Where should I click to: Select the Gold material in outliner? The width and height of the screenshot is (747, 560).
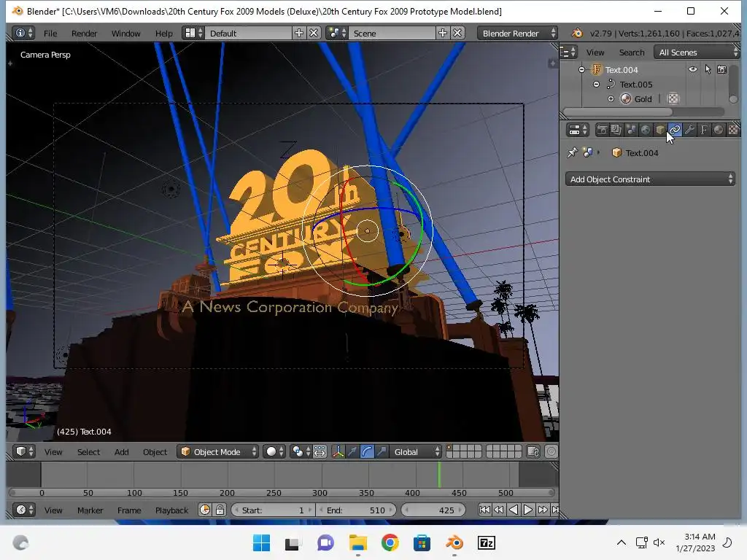tap(643, 99)
